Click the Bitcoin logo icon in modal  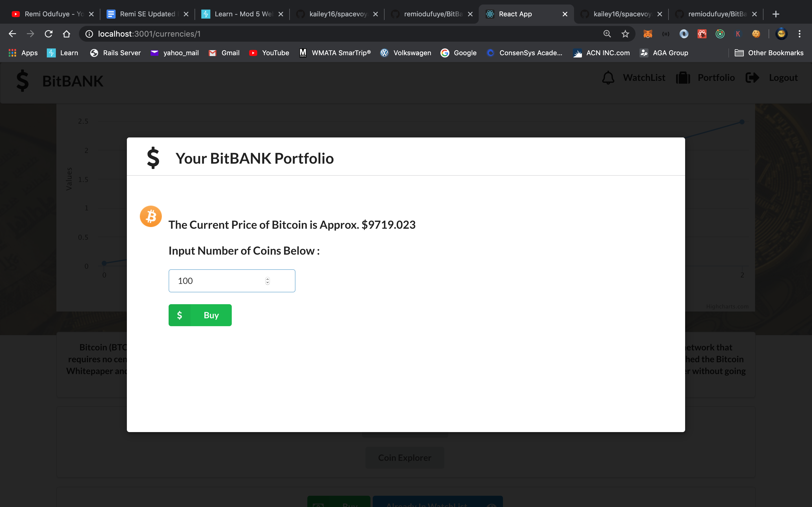[x=151, y=216]
